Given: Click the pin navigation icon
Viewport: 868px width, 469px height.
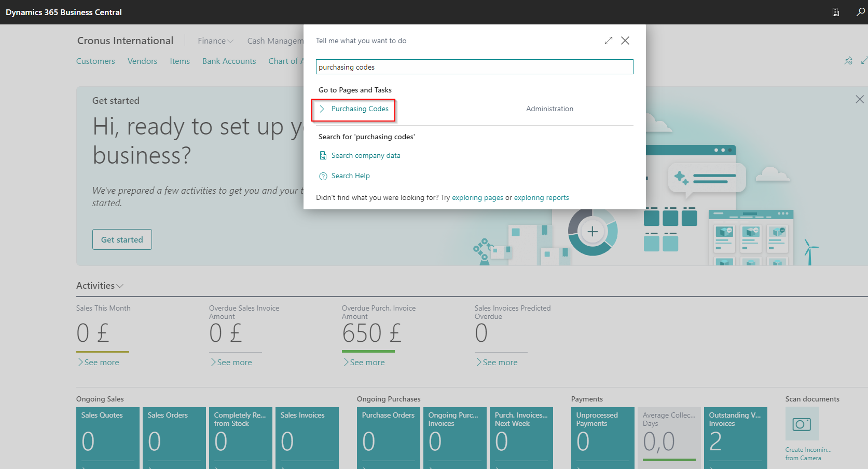Looking at the screenshot, I should click(x=848, y=61).
